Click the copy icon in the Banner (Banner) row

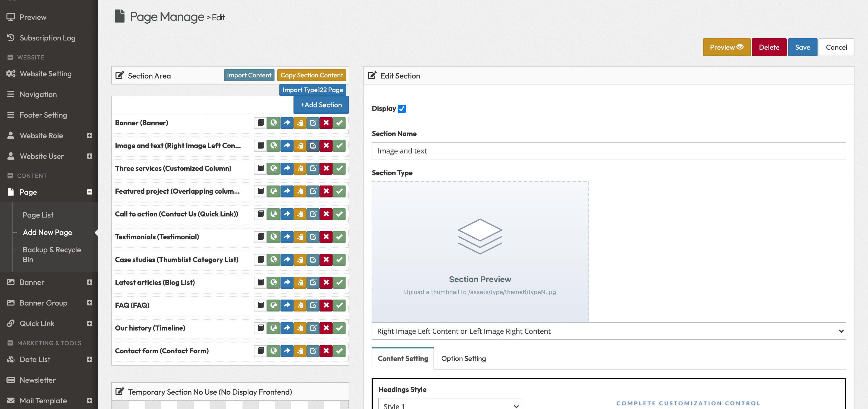click(x=260, y=123)
